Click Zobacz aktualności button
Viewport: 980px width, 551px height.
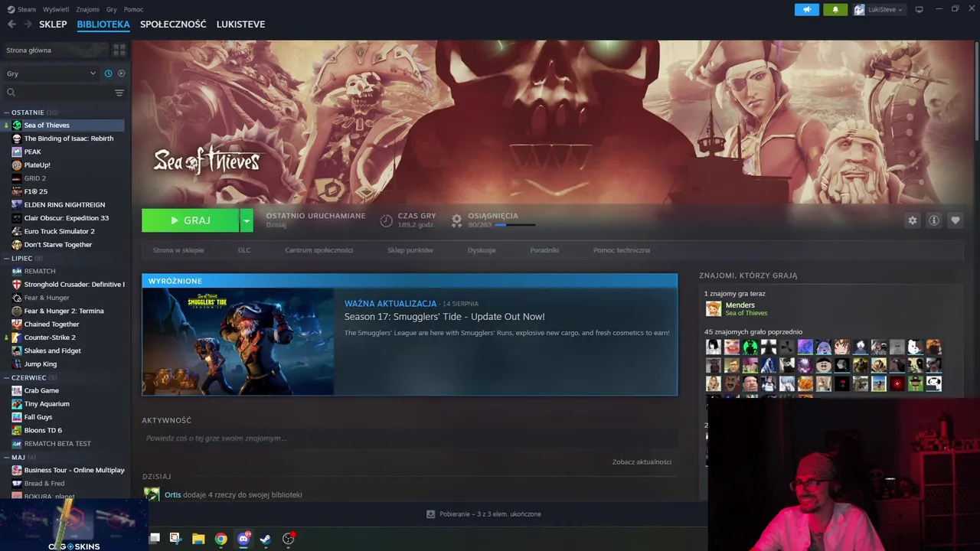pyautogui.click(x=642, y=461)
